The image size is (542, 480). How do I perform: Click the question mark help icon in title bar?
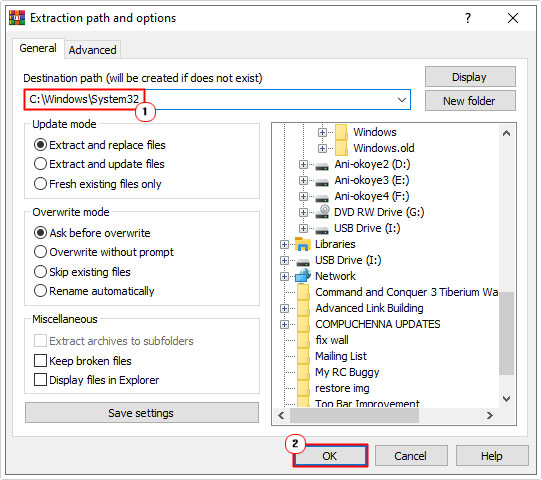468,18
